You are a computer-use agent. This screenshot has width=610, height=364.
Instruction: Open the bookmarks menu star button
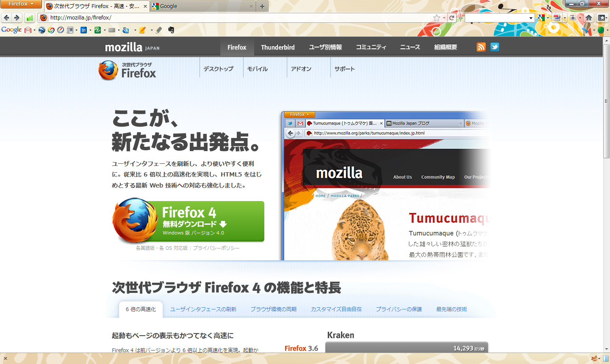pos(602,18)
